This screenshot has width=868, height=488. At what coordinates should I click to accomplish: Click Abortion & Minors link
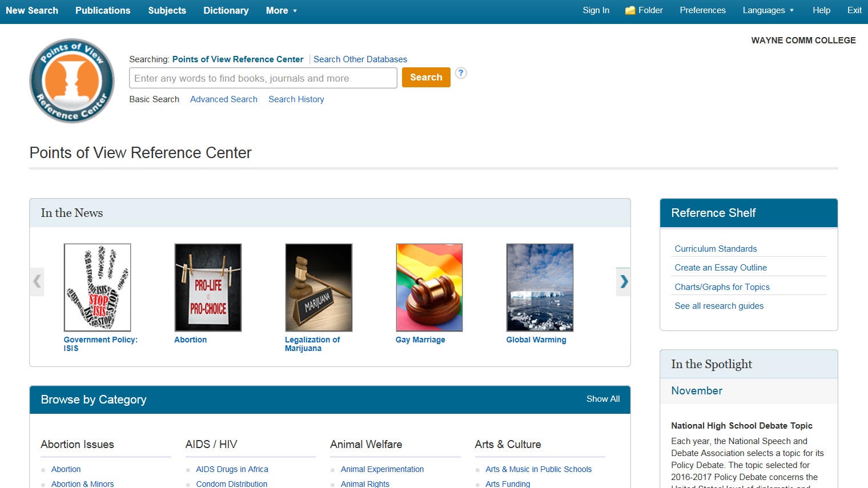click(83, 483)
